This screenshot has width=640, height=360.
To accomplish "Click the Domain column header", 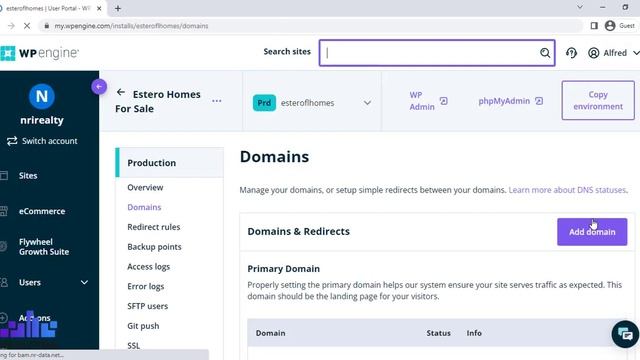I will coord(270,333).
